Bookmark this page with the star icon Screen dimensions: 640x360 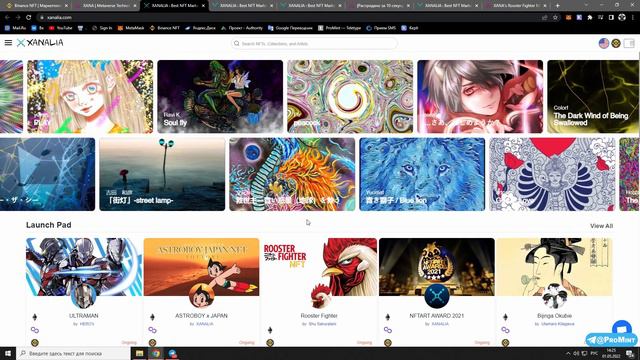click(x=555, y=18)
